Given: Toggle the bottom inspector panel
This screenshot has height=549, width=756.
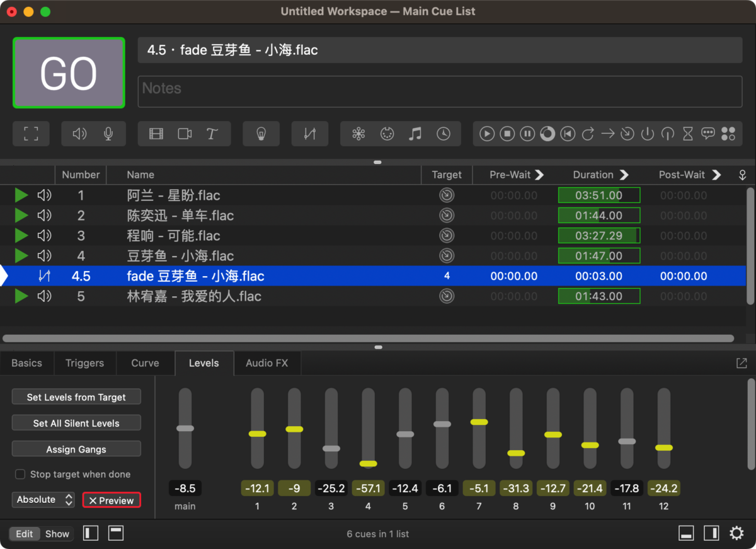Looking at the screenshot, I should point(687,533).
